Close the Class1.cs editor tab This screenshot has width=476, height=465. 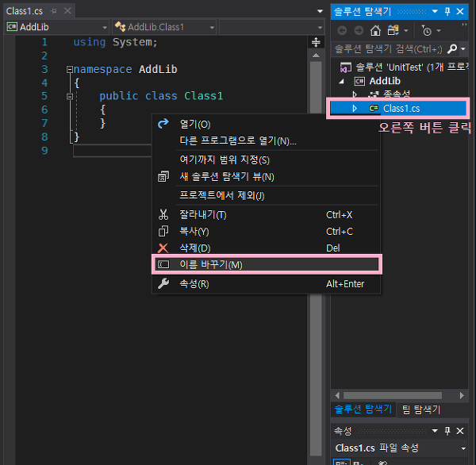coord(67,11)
